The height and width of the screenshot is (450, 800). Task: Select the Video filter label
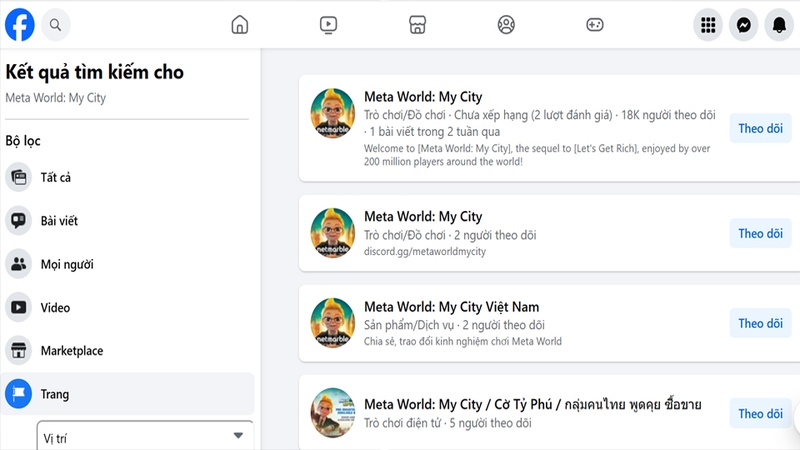tap(55, 308)
